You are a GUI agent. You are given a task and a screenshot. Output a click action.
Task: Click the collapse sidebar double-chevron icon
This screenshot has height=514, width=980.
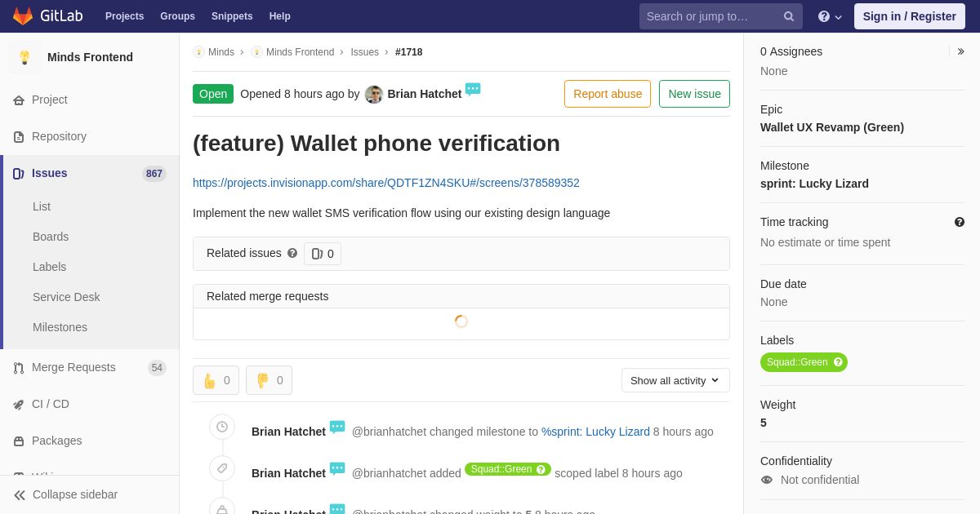[x=20, y=495]
